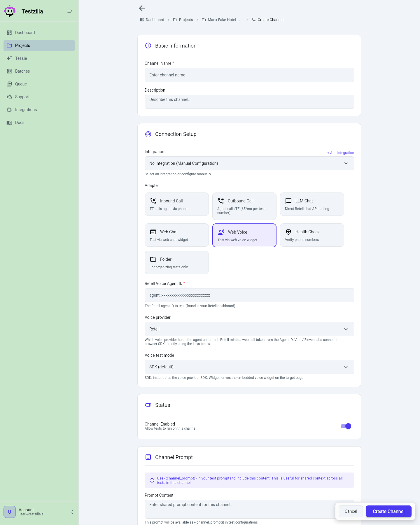
Task: Click the Cancel button
Action: point(351,511)
